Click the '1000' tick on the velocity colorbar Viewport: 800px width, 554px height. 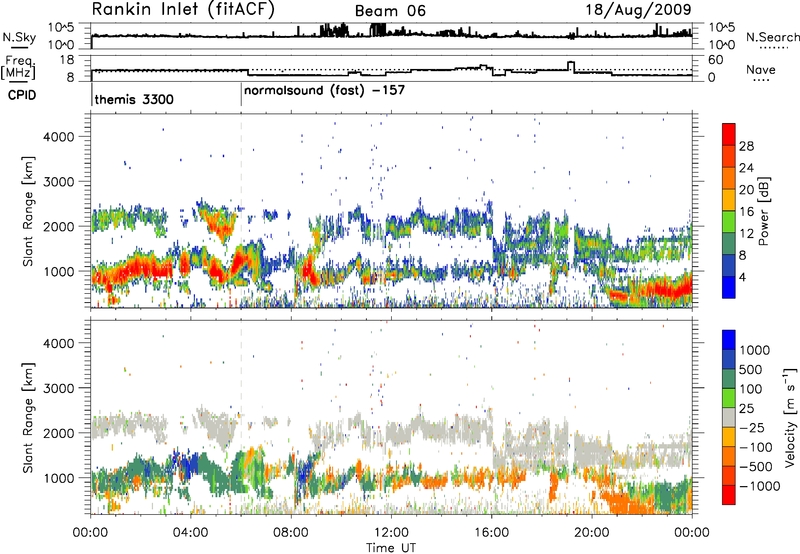[x=754, y=350]
